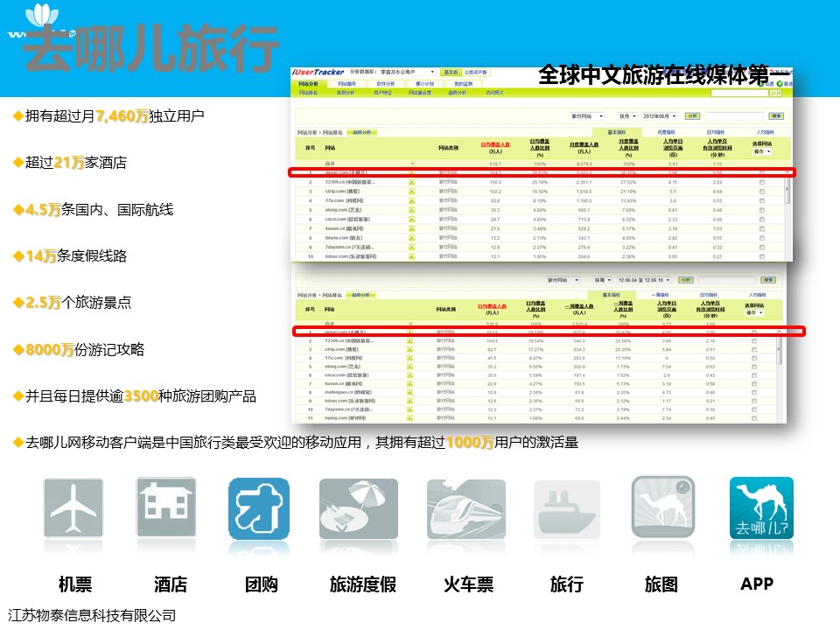840x630 pixels.
Task: Open the beach umbrella 旅游度假 icon
Action: (359, 509)
